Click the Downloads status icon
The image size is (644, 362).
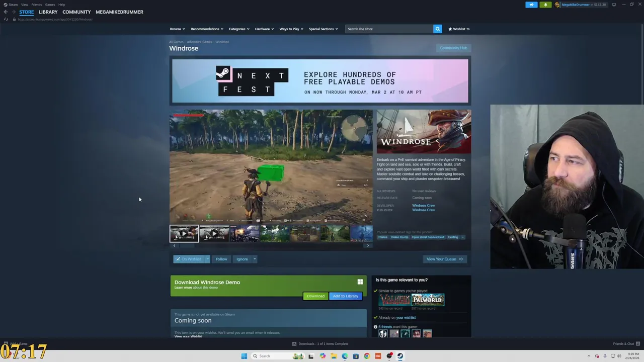294,344
